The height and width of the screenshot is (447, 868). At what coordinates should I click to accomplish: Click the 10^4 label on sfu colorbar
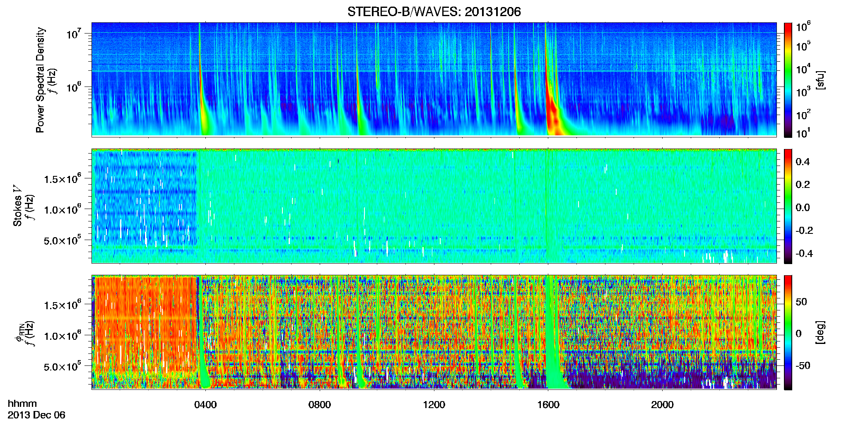(803, 69)
